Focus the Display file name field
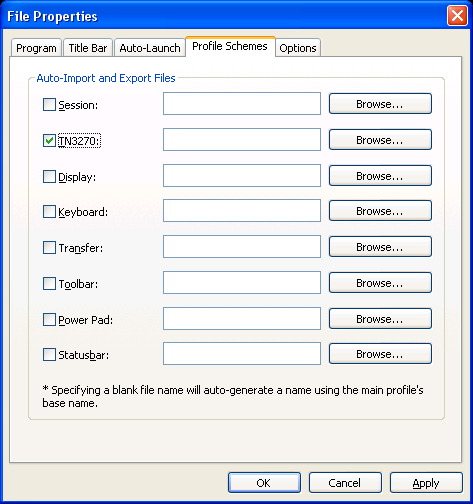473x504 pixels. (242, 175)
